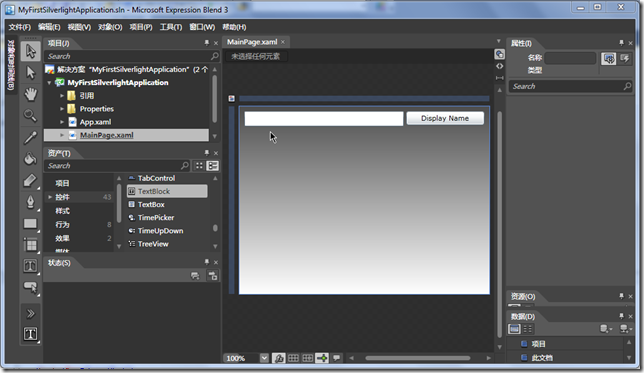Expand App.xaml node

coord(62,122)
